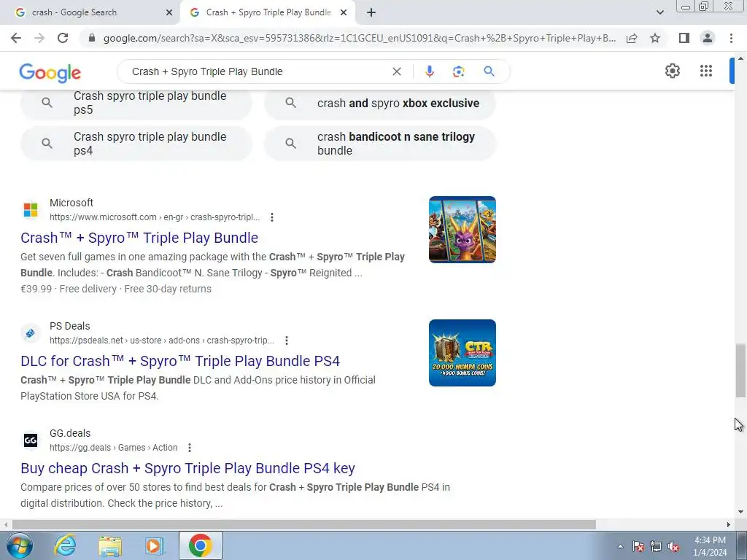Click the Microsoft favicon

(31, 209)
